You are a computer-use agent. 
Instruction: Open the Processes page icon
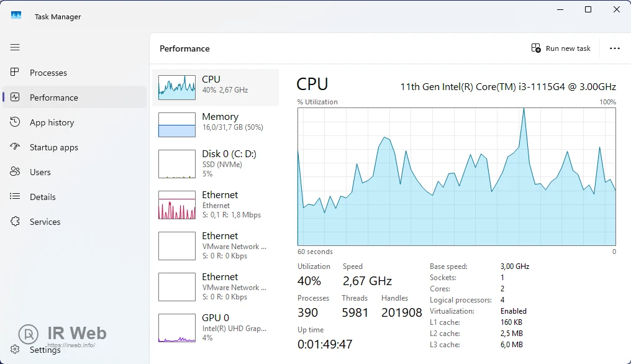16,73
